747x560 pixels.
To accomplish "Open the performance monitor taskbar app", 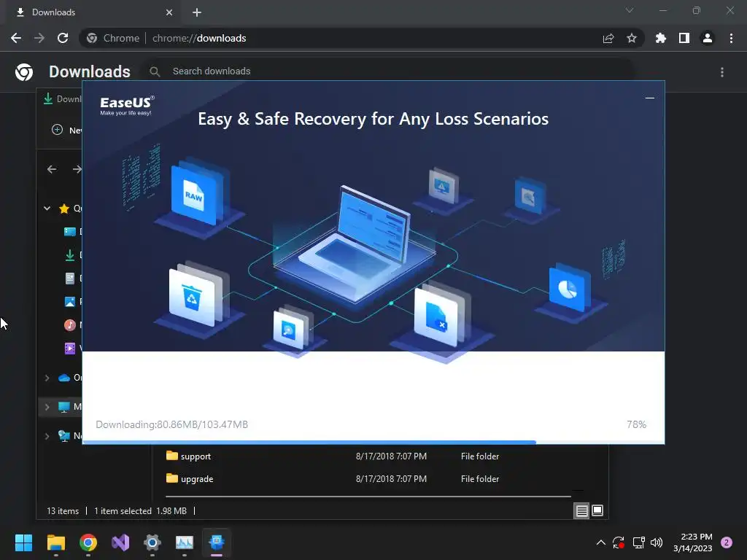I will coord(185,542).
